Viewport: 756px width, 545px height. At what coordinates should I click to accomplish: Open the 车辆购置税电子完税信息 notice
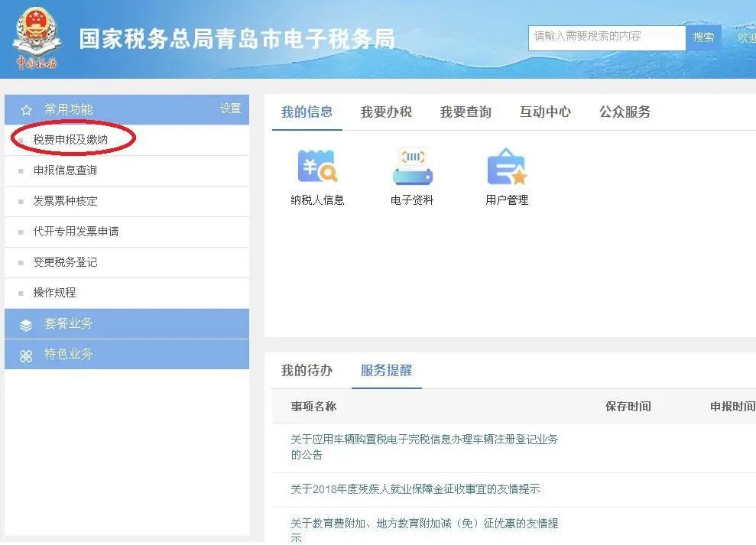(424, 447)
